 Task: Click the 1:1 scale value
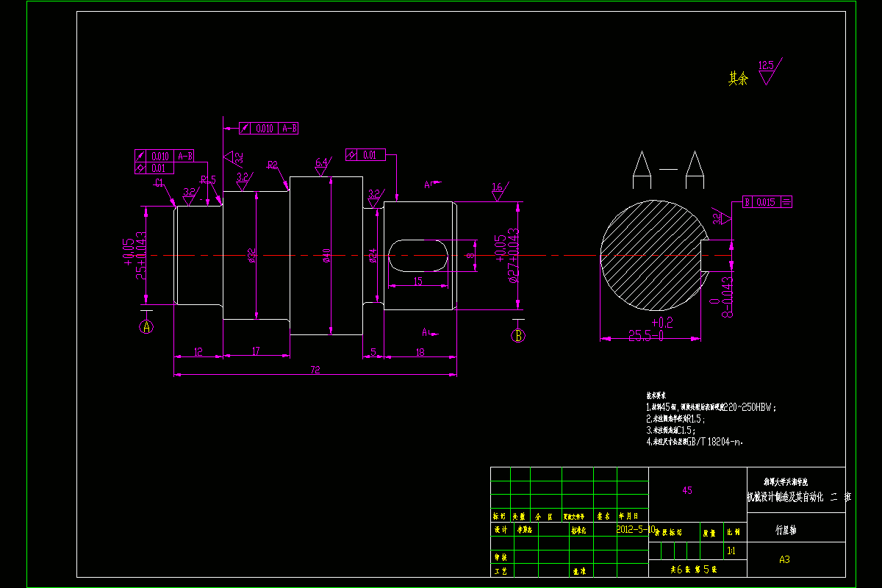tap(731, 550)
